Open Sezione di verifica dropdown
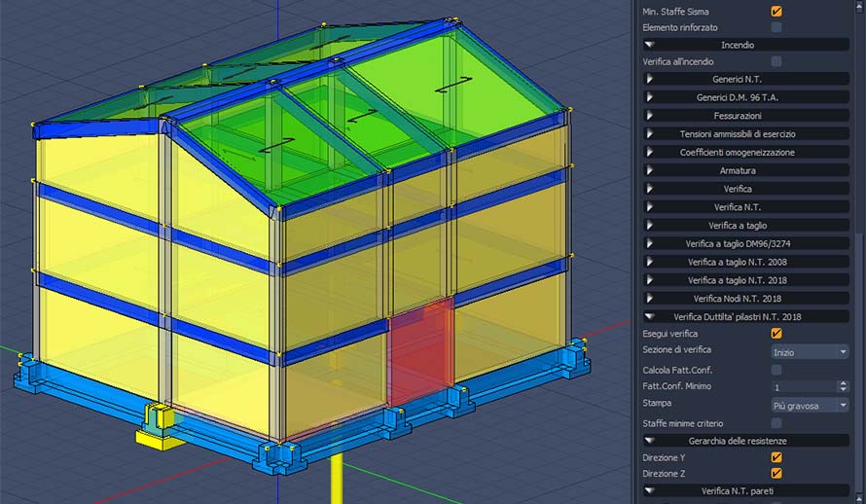Viewport: 866px width, 504px height. pos(810,351)
